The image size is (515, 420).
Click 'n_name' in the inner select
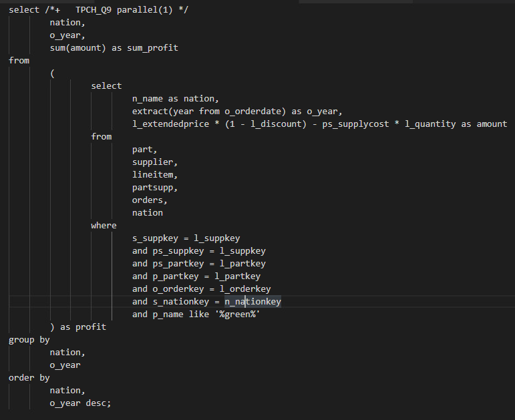[148, 99]
